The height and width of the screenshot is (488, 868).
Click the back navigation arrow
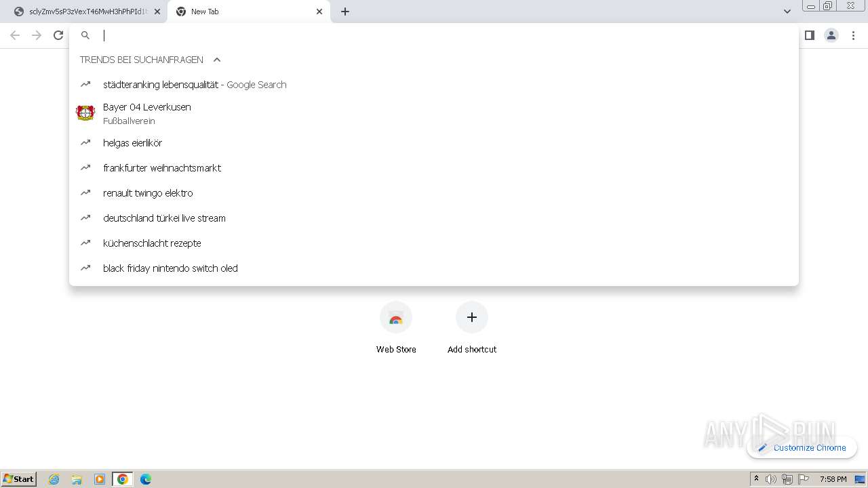point(15,35)
